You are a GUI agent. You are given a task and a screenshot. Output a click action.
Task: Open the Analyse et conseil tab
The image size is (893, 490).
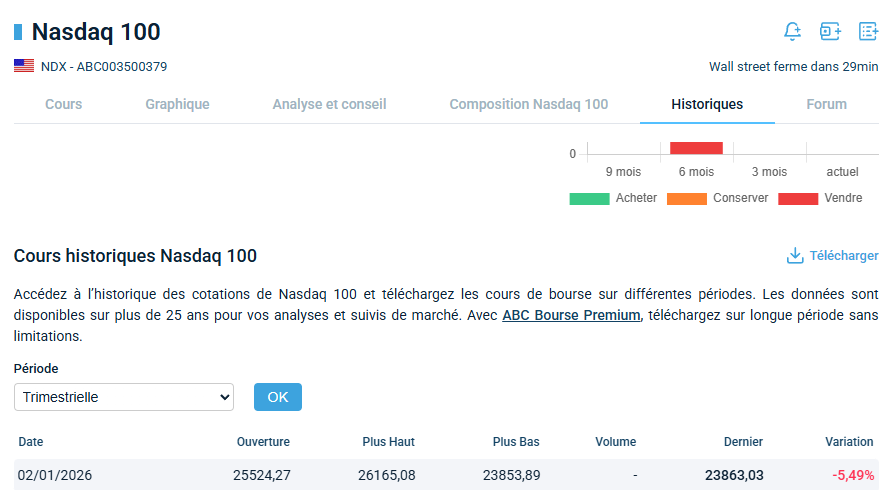click(x=329, y=104)
